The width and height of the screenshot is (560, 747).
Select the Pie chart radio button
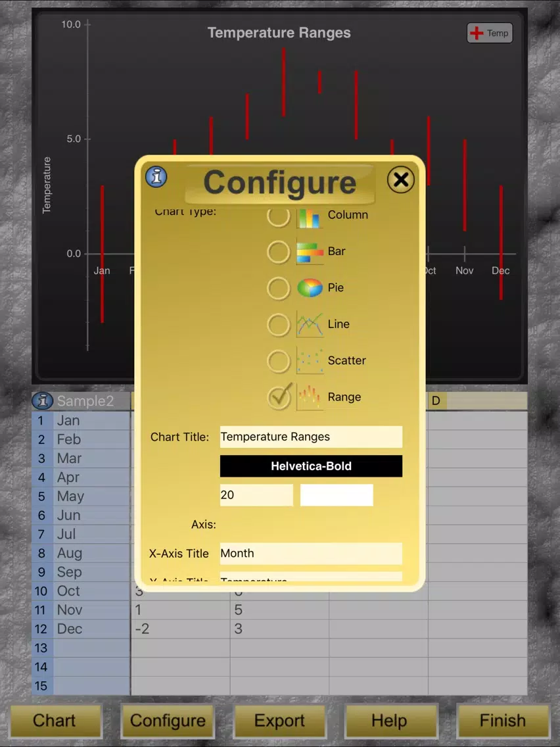click(x=279, y=288)
